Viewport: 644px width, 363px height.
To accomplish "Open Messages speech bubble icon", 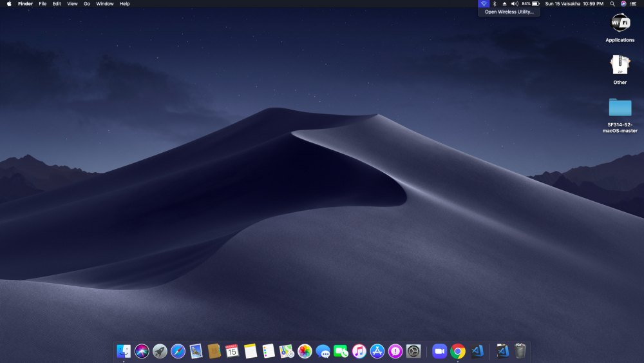I will click(323, 351).
